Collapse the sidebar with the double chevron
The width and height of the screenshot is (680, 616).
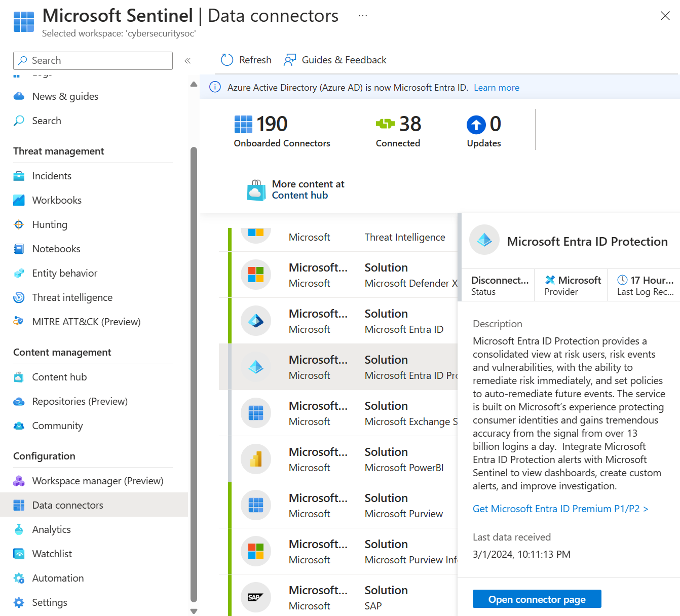(x=187, y=60)
